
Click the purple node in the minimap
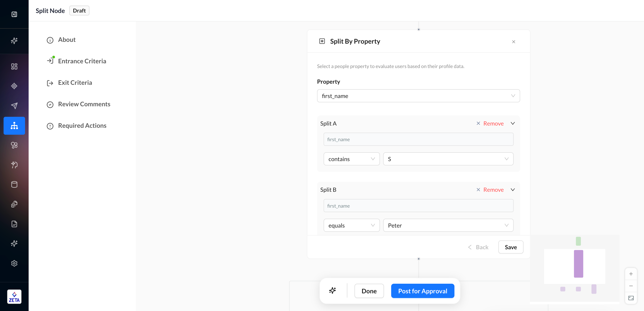578,264
